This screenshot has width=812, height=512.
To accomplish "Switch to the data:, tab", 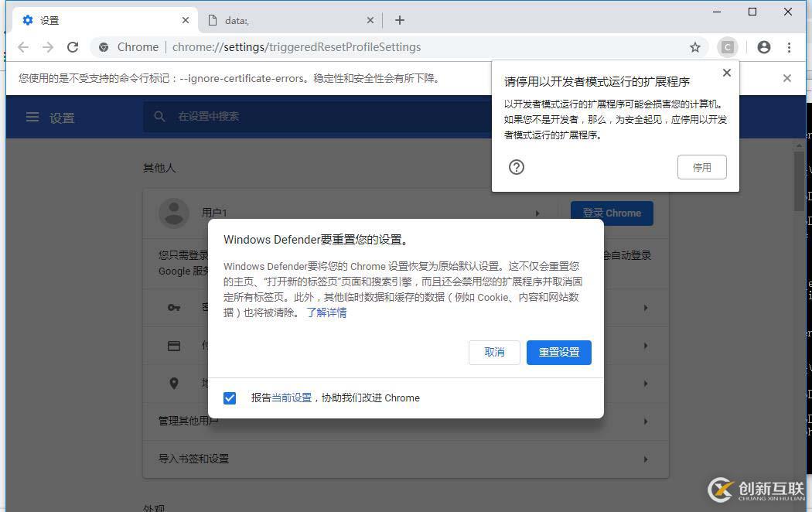I will [x=290, y=20].
